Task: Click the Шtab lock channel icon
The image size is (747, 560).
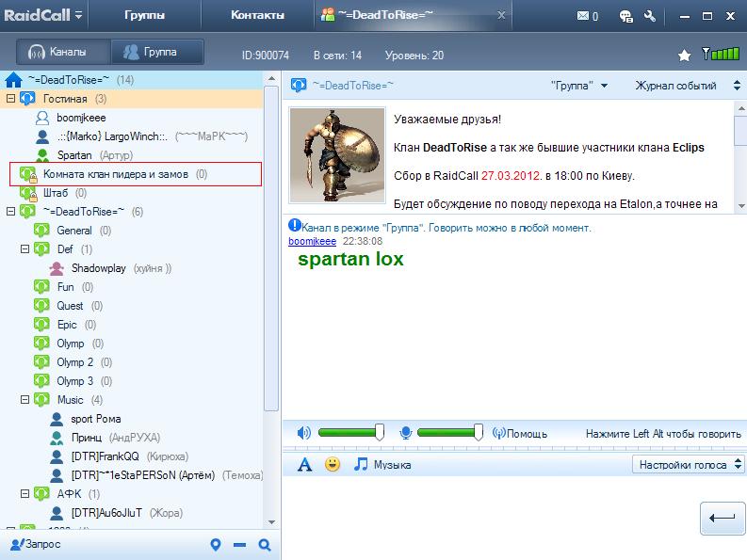Action: (x=28, y=193)
